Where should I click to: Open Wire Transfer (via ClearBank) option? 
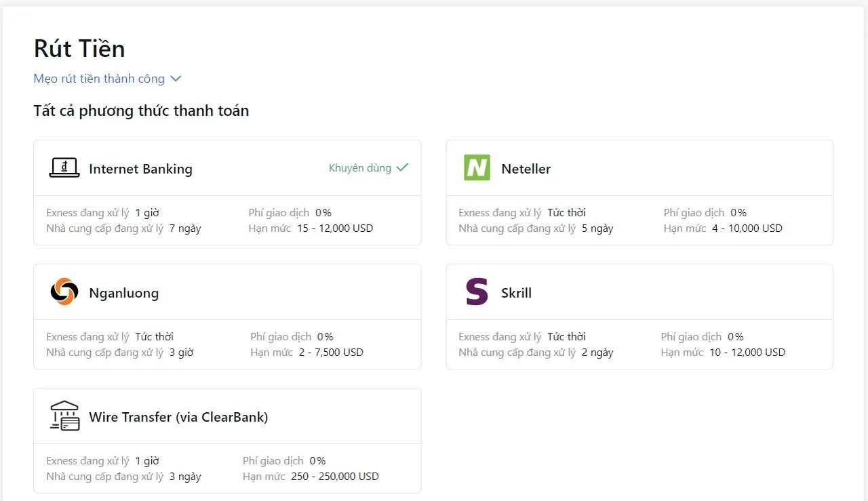(x=178, y=417)
